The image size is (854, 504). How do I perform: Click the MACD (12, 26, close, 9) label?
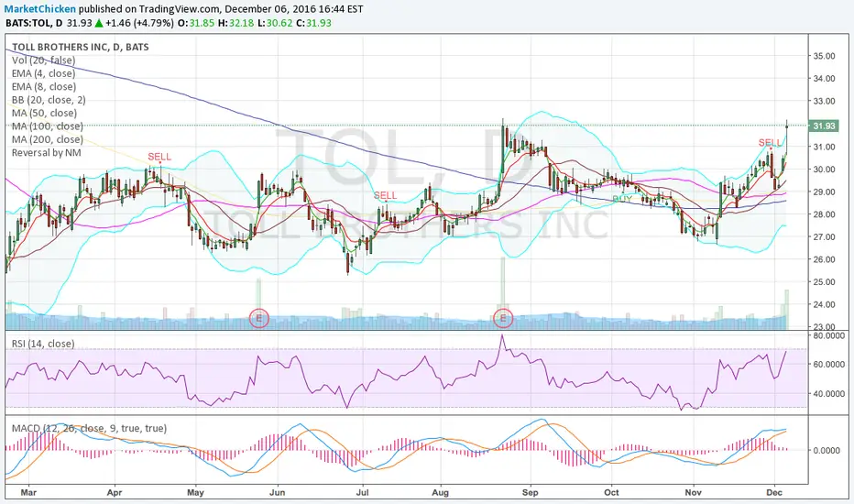coord(89,428)
